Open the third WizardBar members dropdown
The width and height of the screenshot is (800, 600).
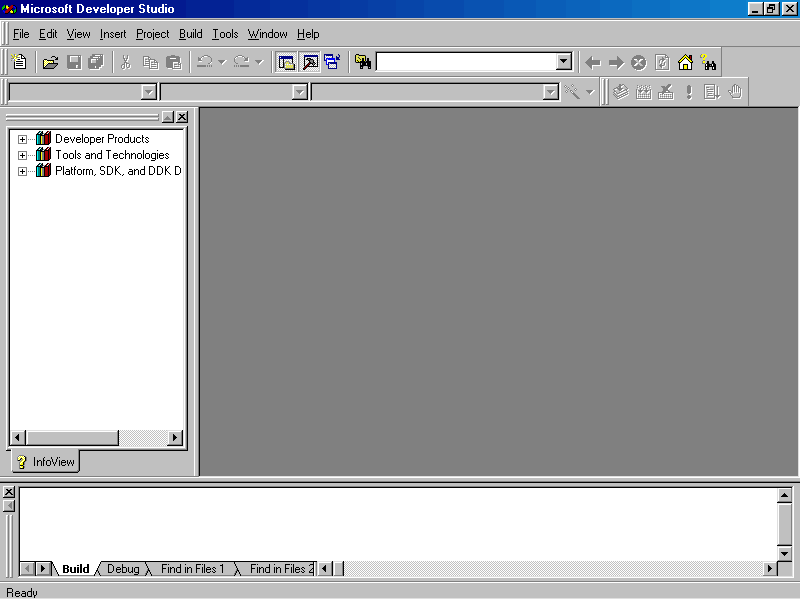tap(550, 92)
